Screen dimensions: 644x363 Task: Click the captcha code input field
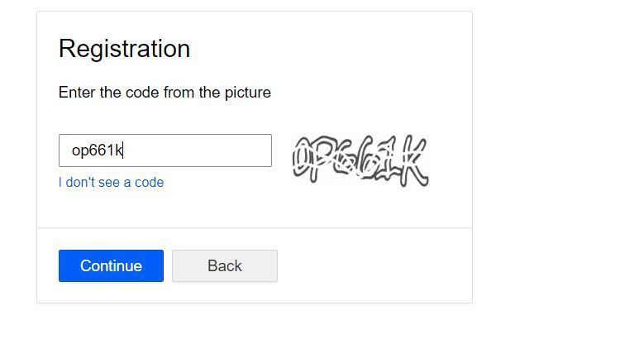(x=165, y=150)
